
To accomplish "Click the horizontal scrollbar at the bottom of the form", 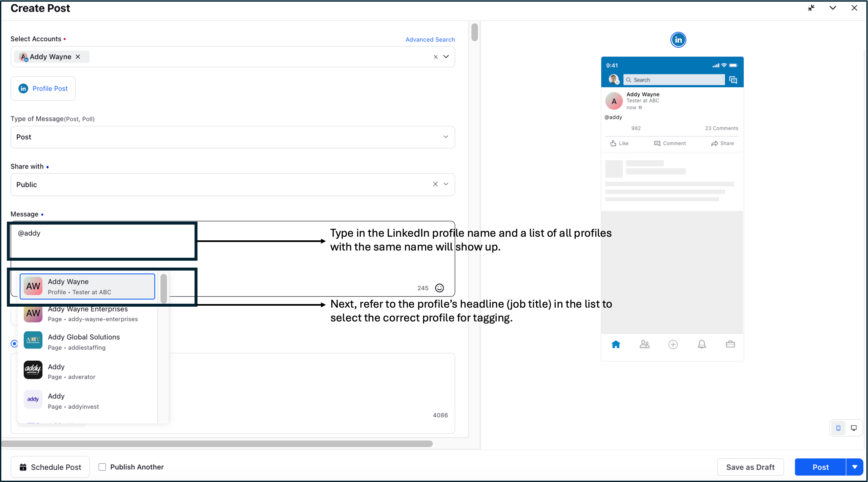I will tap(217, 444).
